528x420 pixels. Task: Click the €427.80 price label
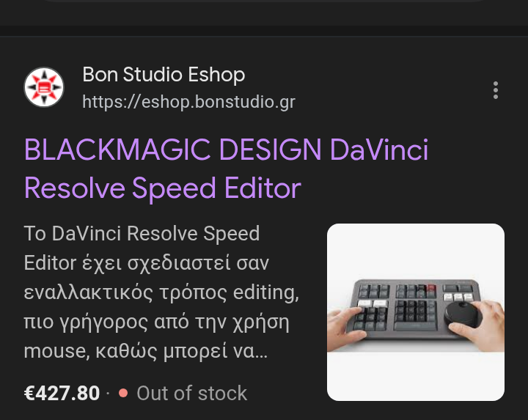coord(62,393)
